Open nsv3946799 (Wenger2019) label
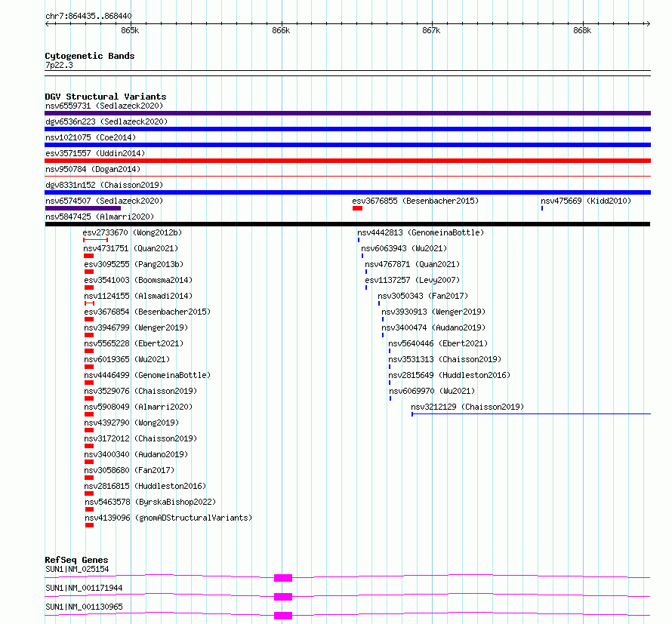672x624 pixels. coord(136,327)
